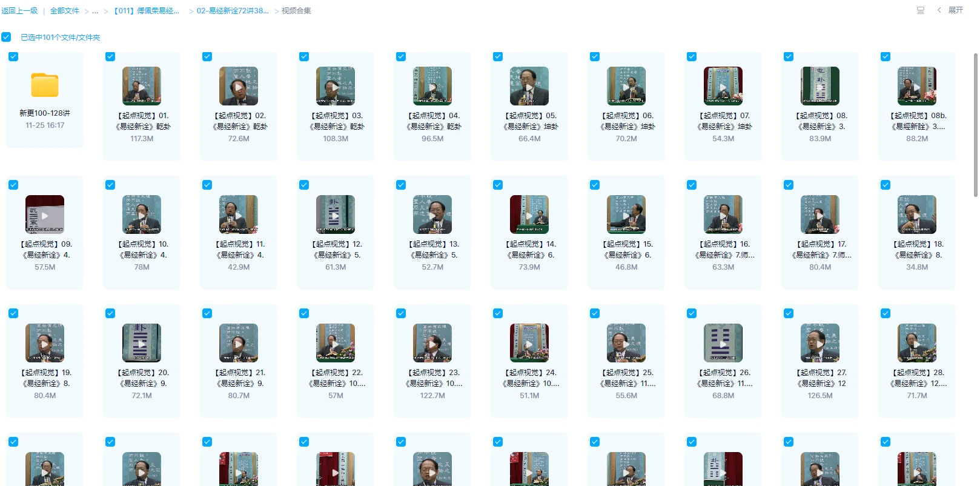Play video thumbnail 11.
Screen dimensions: 980x486
click(239, 215)
